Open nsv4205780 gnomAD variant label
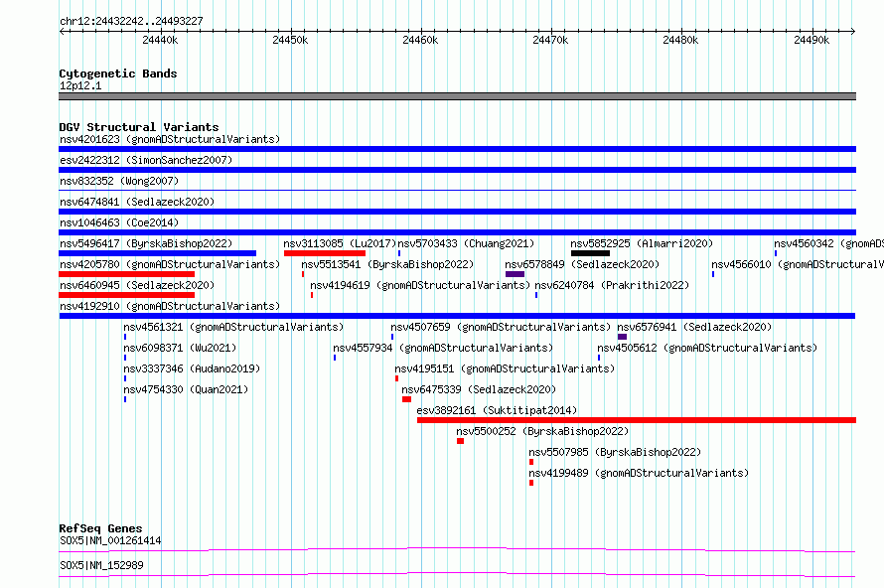Viewport: 884px width, 588px height. (170, 264)
